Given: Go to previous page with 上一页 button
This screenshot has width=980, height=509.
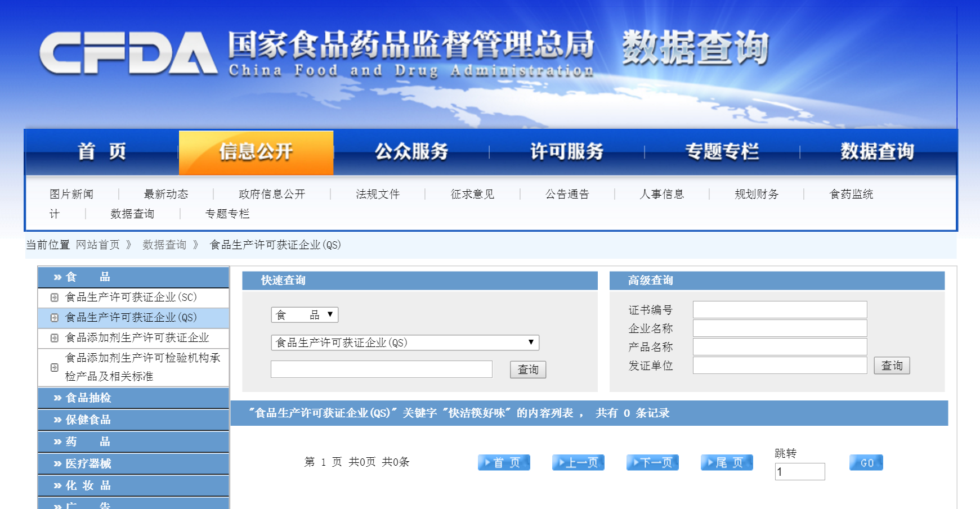Looking at the screenshot, I should [578, 462].
